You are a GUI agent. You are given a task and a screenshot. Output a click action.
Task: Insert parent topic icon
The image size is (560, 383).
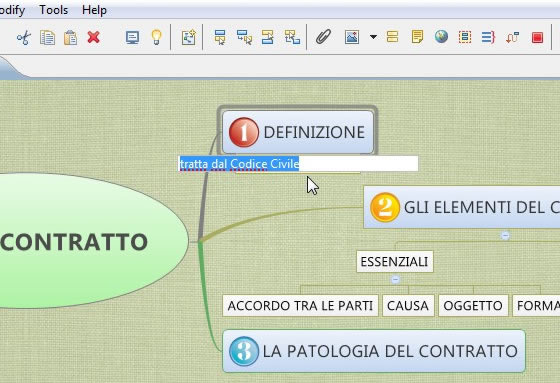pyautogui.click(x=292, y=37)
